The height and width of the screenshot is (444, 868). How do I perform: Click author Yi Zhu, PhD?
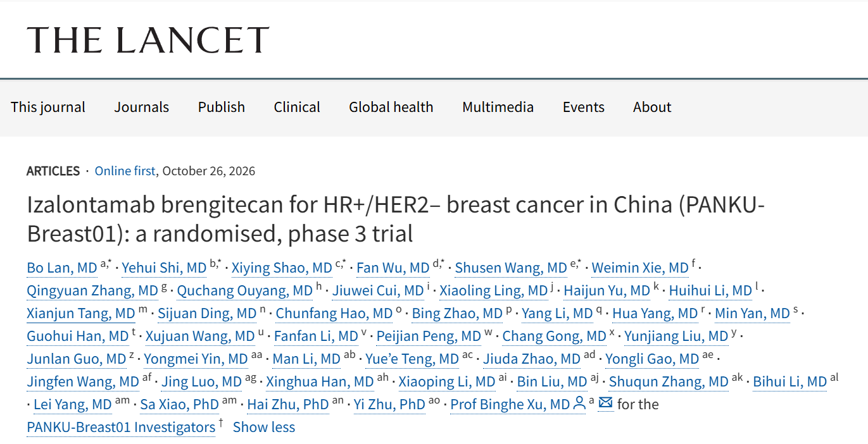(x=389, y=404)
